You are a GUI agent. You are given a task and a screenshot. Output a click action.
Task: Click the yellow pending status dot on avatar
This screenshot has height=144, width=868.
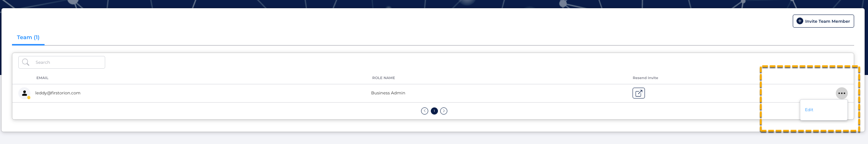coord(29,98)
